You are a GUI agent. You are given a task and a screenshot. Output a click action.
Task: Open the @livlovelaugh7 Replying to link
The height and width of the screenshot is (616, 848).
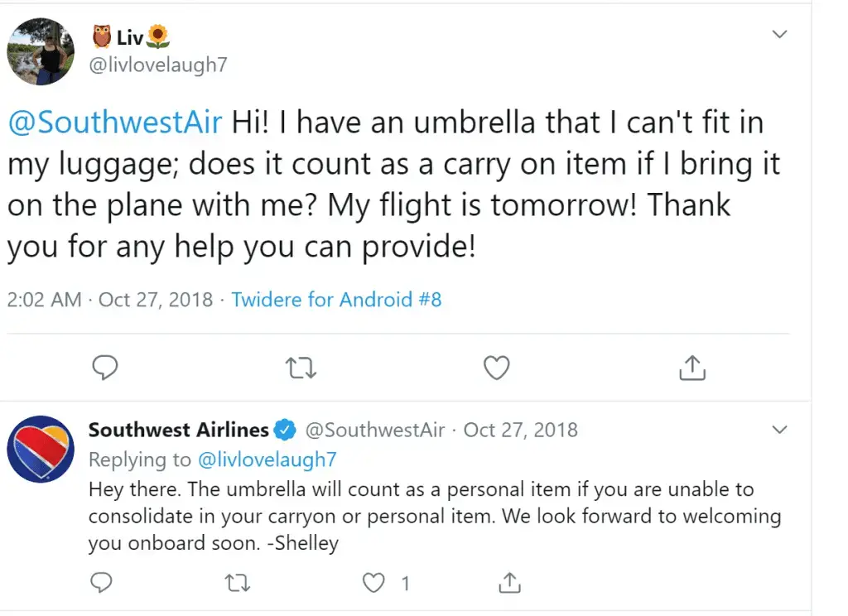267,460
